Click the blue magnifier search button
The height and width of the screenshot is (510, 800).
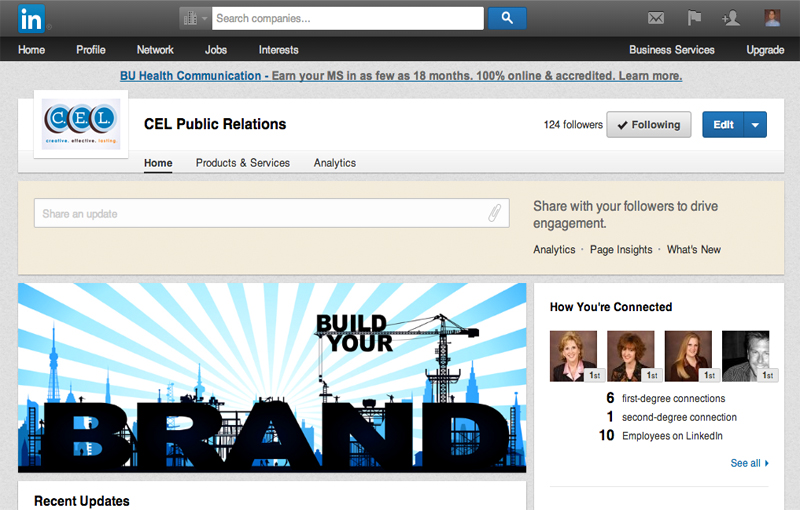(x=507, y=18)
